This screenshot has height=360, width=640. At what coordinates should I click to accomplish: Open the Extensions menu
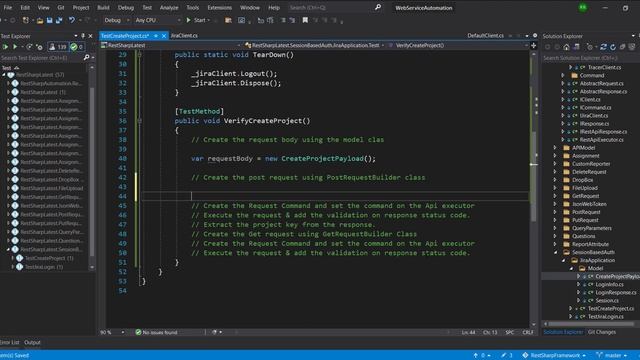point(219,7)
